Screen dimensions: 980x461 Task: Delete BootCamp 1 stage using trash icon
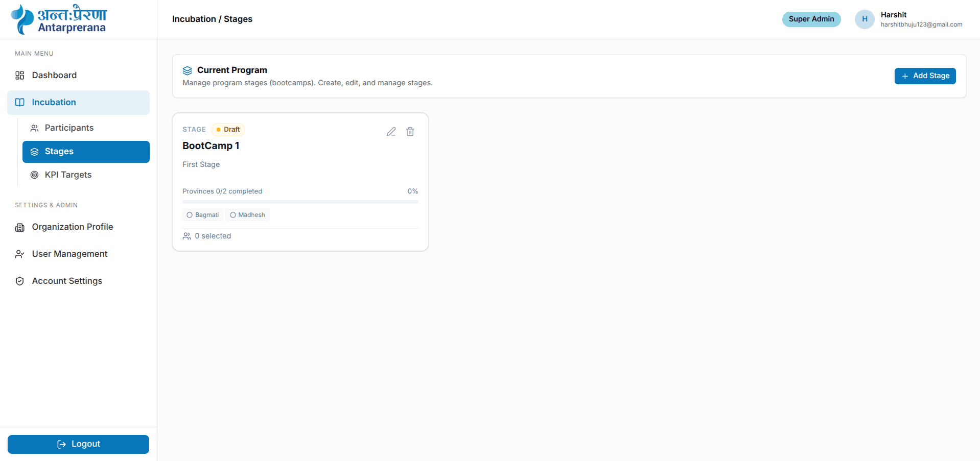pyautogui.click(x=410, y=132)
